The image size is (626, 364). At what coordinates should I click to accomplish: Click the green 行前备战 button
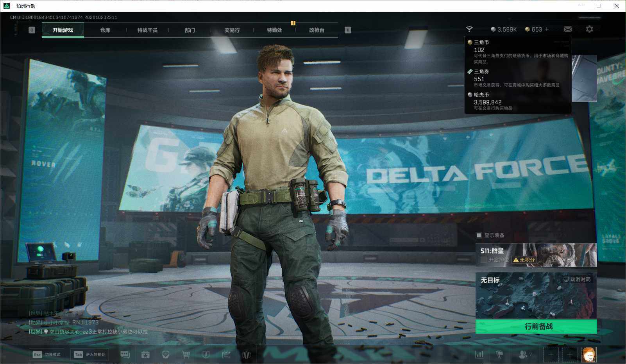pos(536,327)
